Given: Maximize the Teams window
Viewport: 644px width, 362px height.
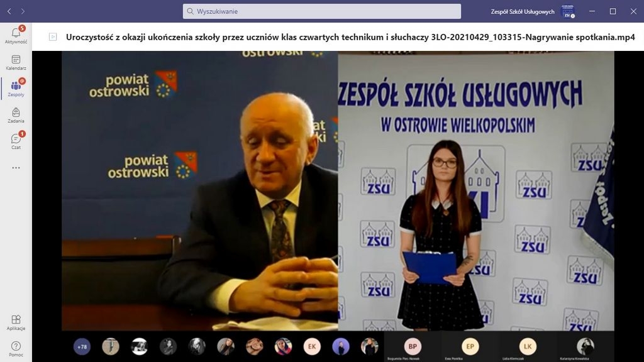Looking at the screenshot, I should (613, 11).
